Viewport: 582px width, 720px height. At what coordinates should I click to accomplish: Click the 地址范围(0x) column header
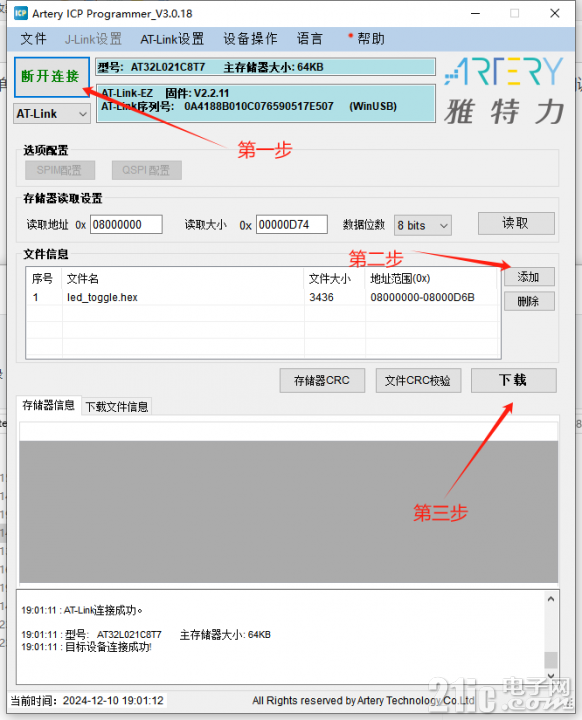coord(432,279)
